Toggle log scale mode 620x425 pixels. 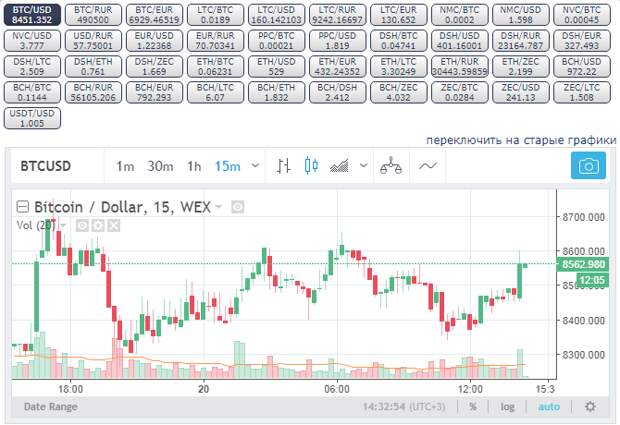pos(507,406)
